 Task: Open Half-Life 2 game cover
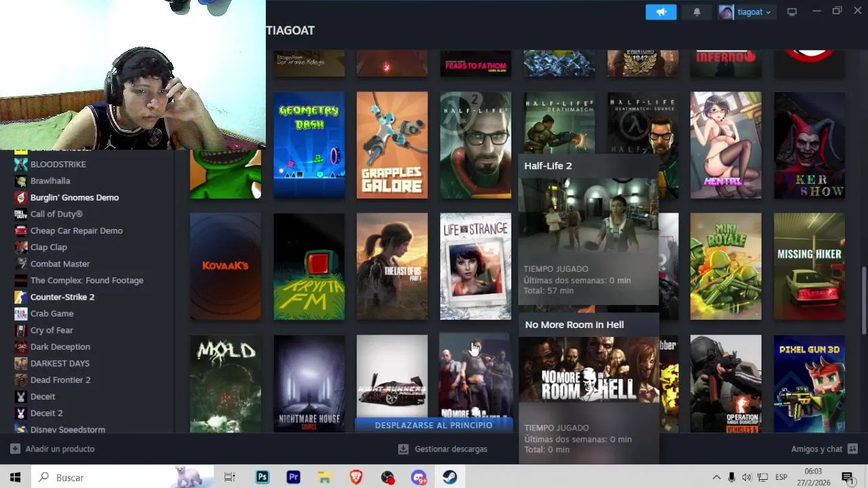[x=475, y=145]
